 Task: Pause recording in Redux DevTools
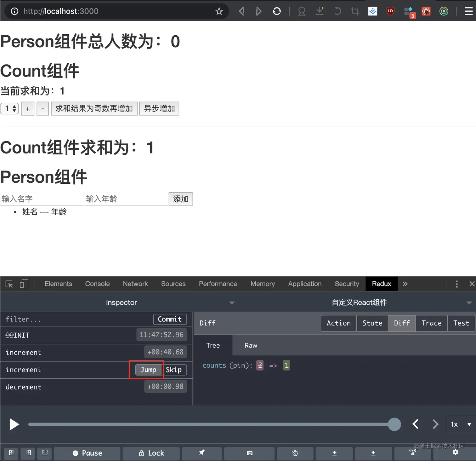tap(87, 453)
